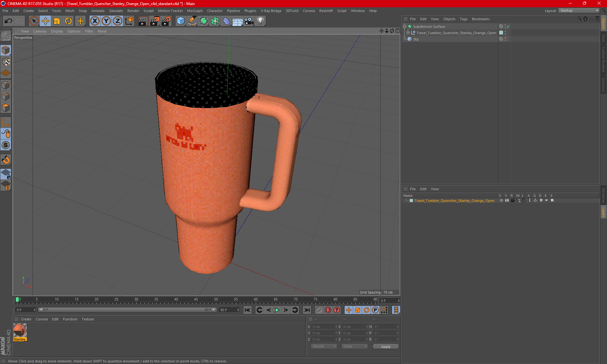Open the Scale mode dropdown

[x=355, y=346]
